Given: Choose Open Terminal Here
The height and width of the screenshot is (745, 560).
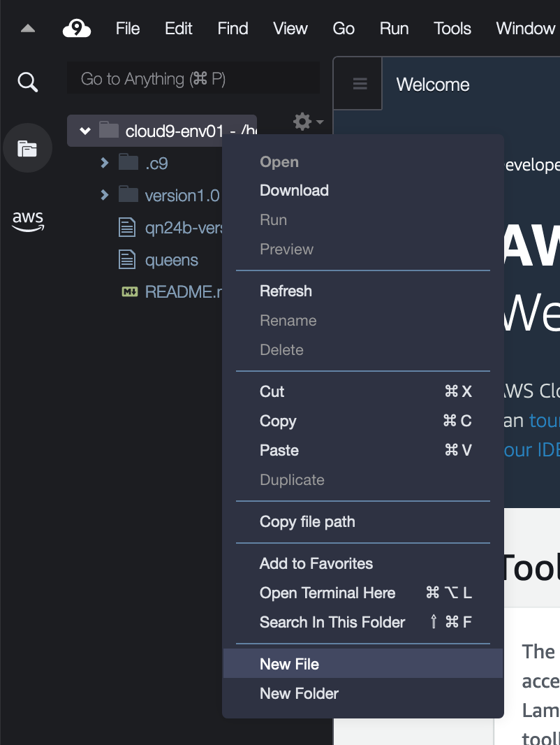Looking at the screenshot, I should click(362, 593).
